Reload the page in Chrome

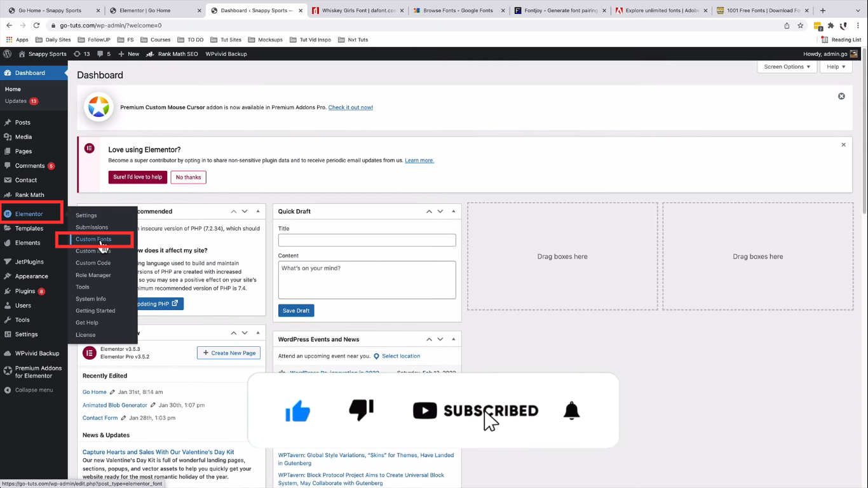tap(36, 25)
